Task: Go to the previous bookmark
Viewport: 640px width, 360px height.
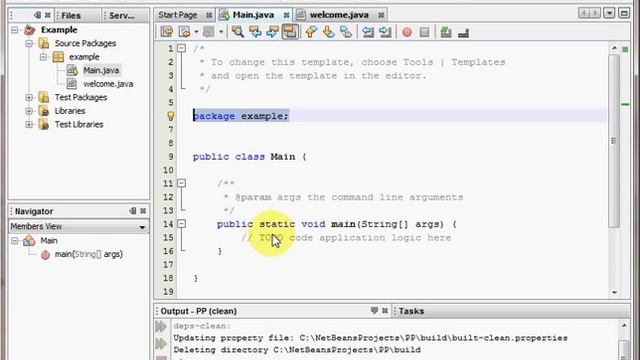Action: (311, 32)
